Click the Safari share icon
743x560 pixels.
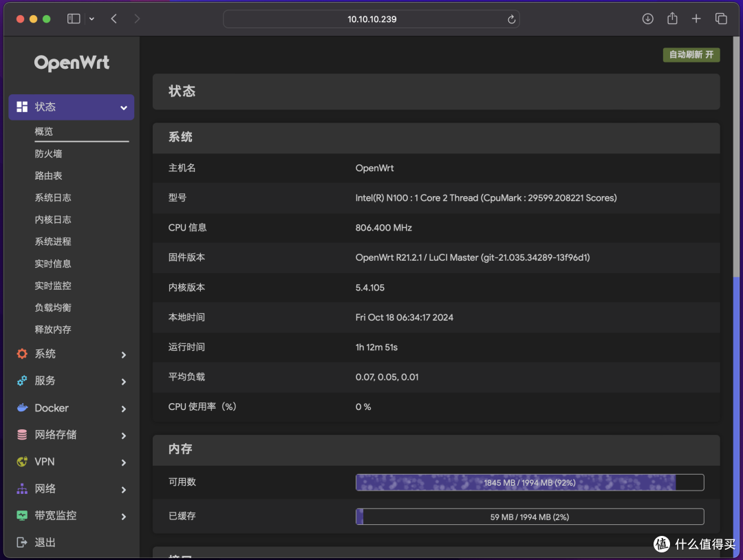pyautogui.click(x=672, y=19)
